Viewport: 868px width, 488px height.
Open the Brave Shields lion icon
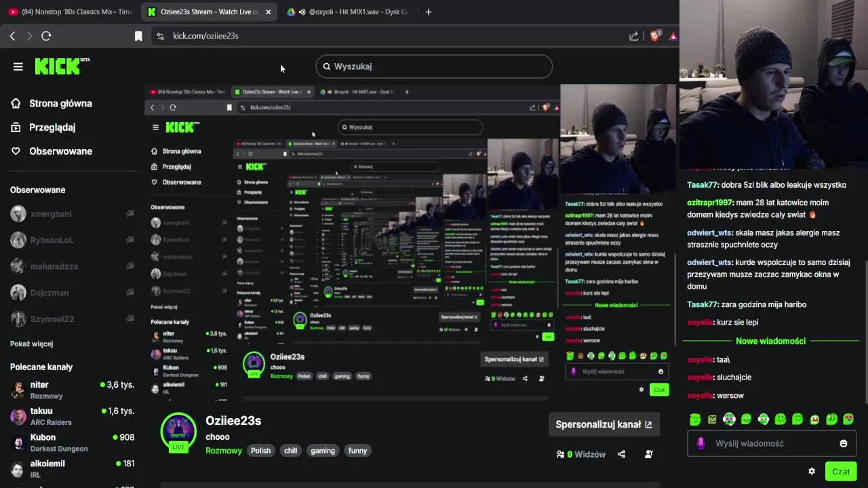pos(654,36)
